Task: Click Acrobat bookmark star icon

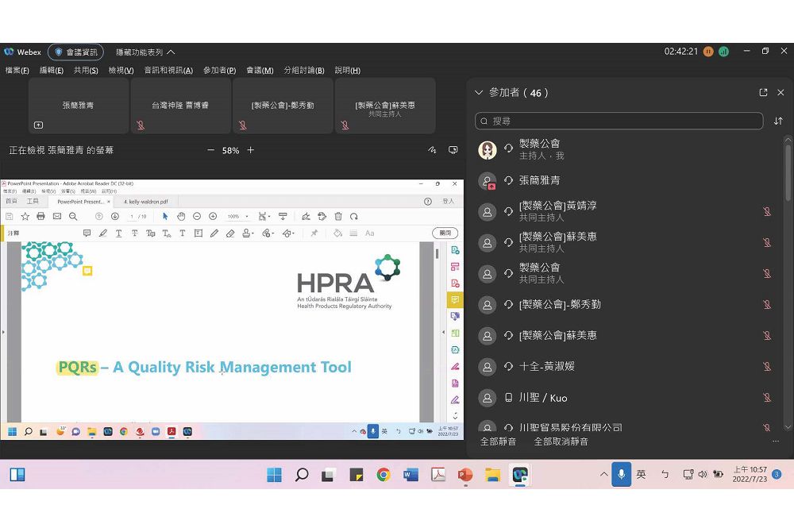Action: (25, 217)
